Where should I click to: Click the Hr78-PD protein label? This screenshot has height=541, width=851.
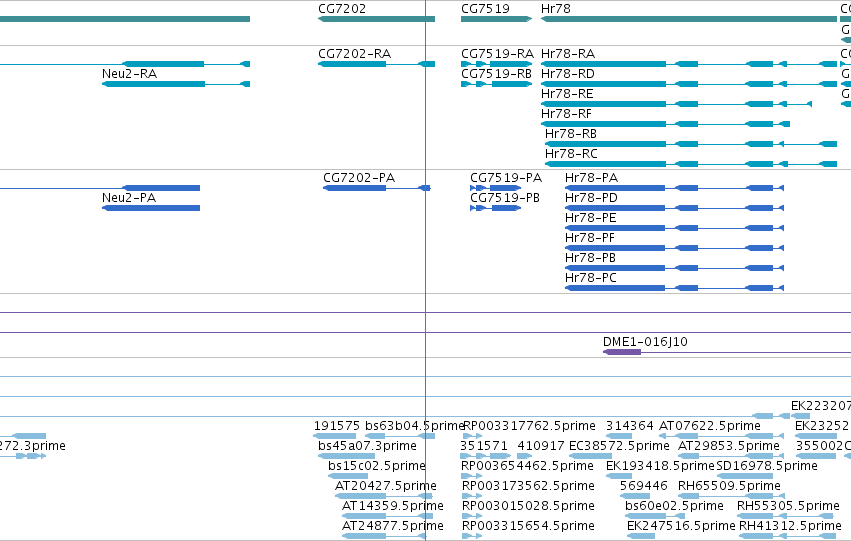tap(591, 198)
